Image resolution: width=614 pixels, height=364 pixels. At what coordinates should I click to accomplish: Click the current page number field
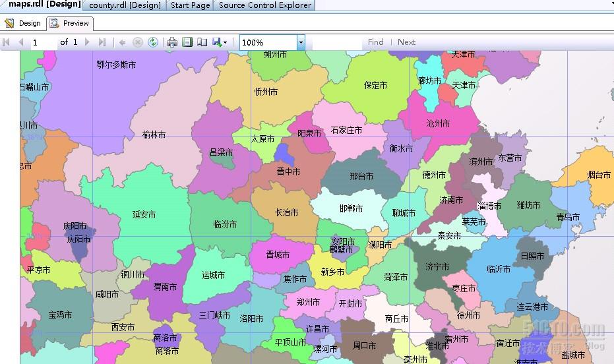(x=44, y=42)
